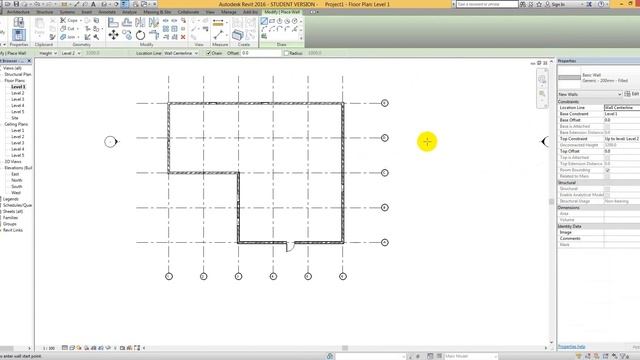Viewport: 640px width, 360px height.
Task: Click the Text 'A' icon in quick access toolbar
Action: [x=93, y=4]
